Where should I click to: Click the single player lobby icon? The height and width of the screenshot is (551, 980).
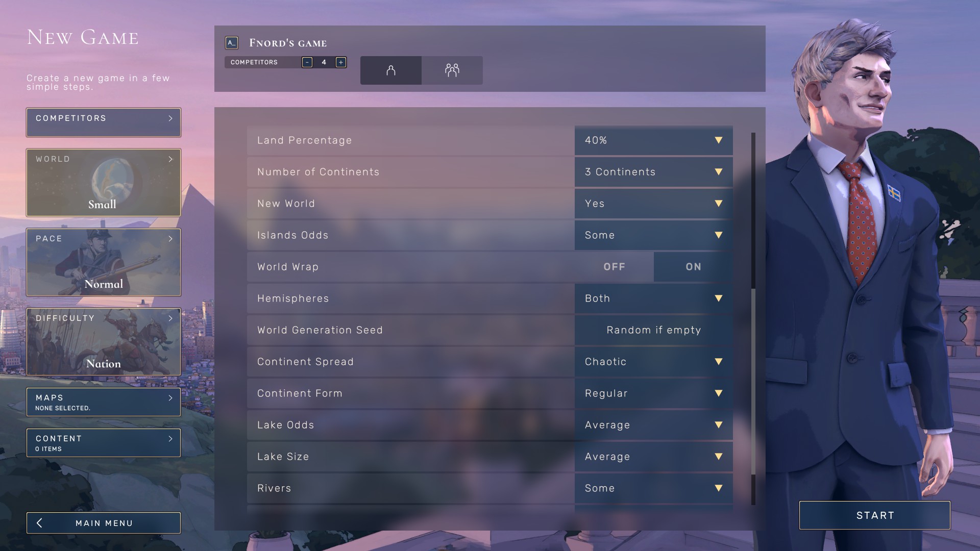(391, 69)
